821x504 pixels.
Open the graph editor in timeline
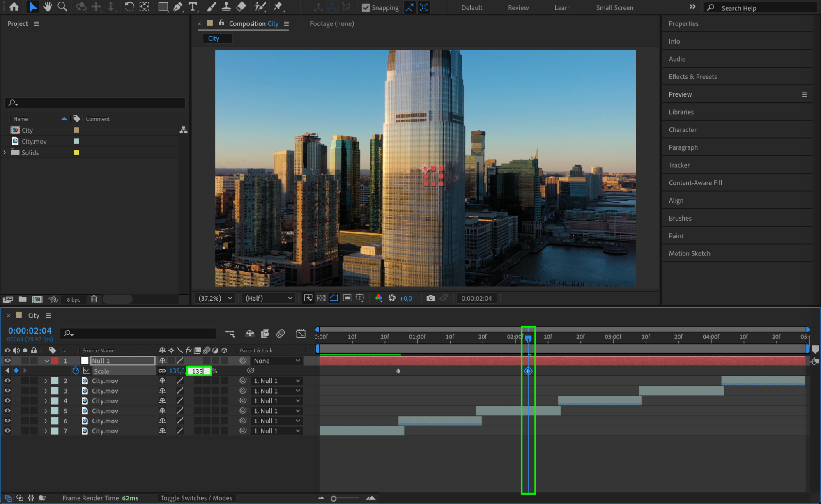[301, 334]
